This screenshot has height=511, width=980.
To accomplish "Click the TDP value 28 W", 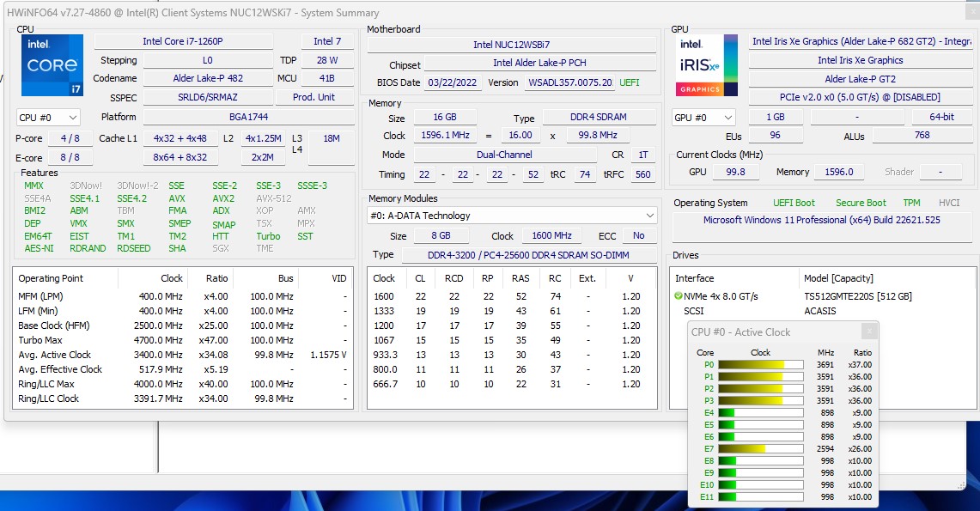I will pos(327,60).
